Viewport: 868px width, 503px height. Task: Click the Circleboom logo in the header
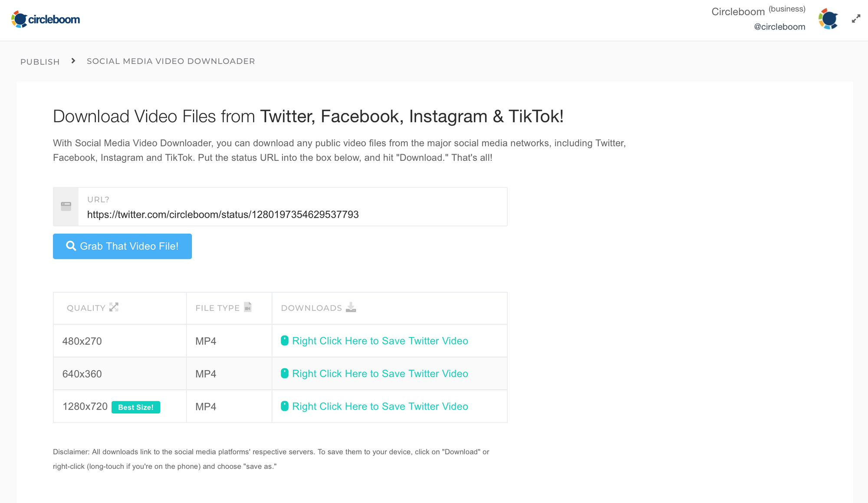(46, 19)
